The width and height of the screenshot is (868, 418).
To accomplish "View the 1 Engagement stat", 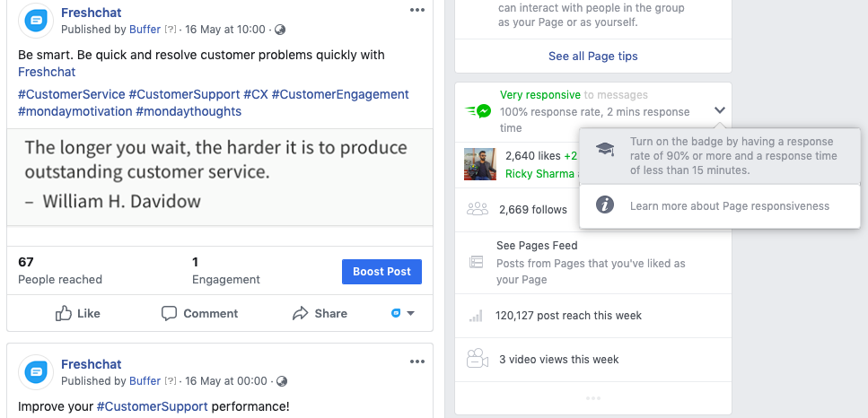I will point(226,270).
